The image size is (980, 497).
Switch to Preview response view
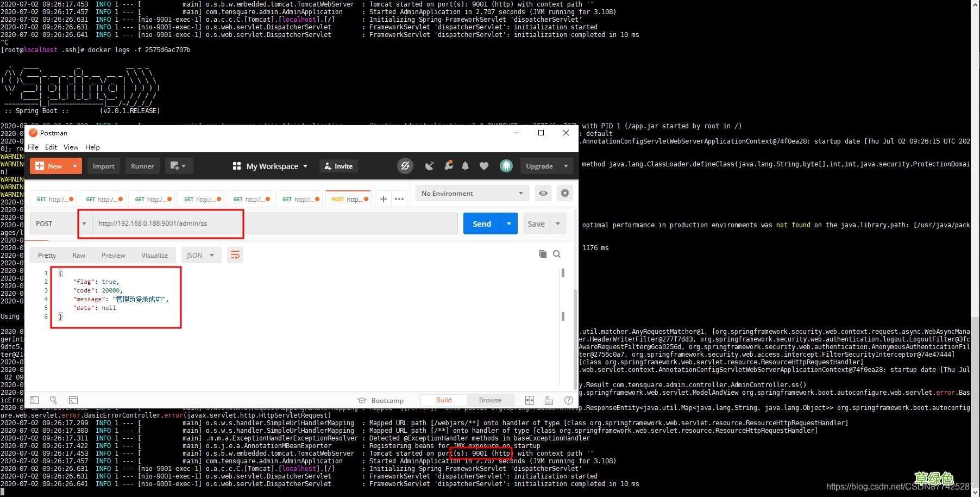(113, 255)
